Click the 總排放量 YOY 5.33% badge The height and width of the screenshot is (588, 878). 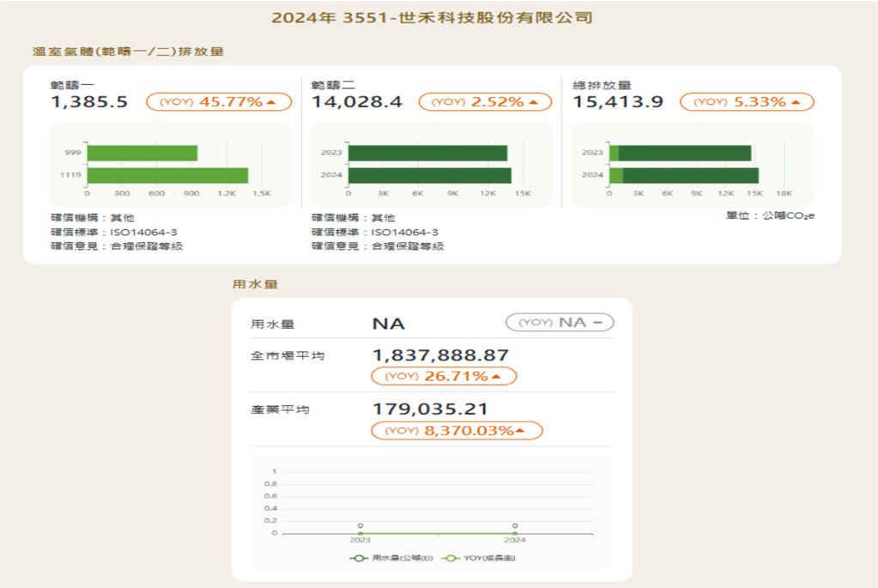coord(747,102)
